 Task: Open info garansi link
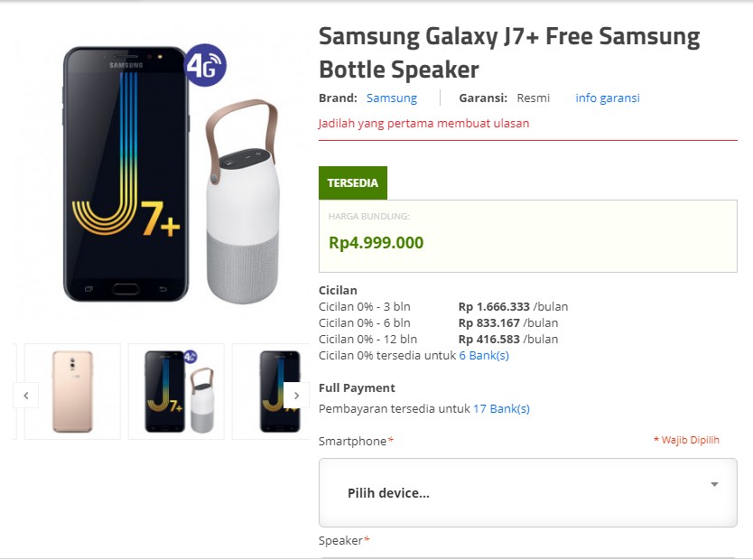pos(608,98)
